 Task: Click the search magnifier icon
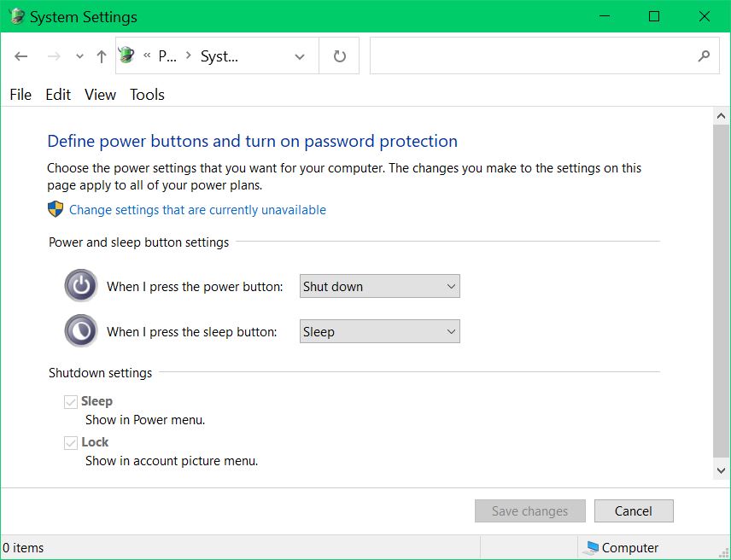(704, 56)
